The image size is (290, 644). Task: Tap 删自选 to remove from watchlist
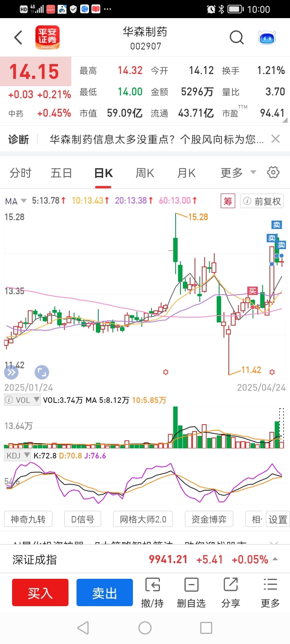191,592
